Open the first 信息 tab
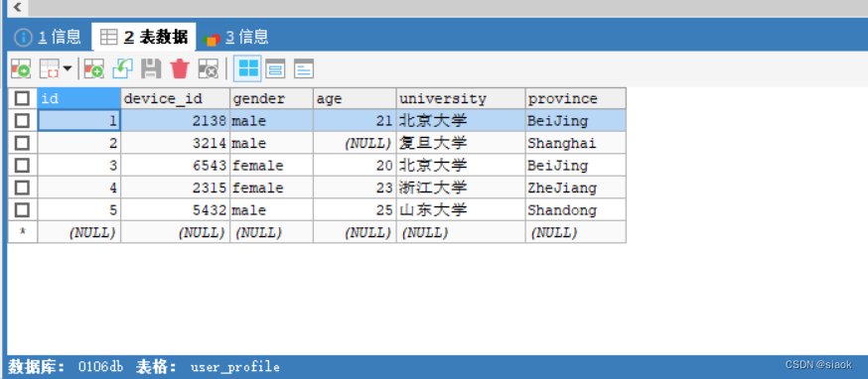This screenshot has height=379, width=868. pos(48,37)
